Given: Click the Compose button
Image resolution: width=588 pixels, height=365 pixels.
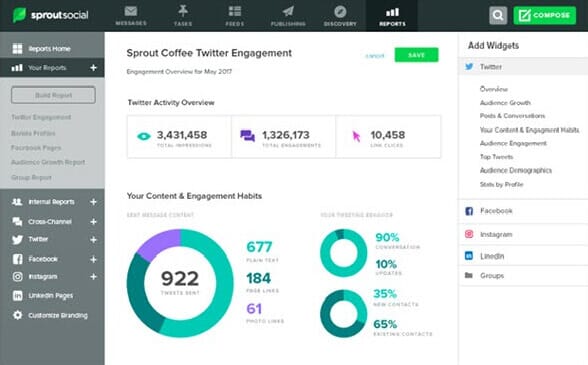Looking at the screenshot, I should [544, 15].
